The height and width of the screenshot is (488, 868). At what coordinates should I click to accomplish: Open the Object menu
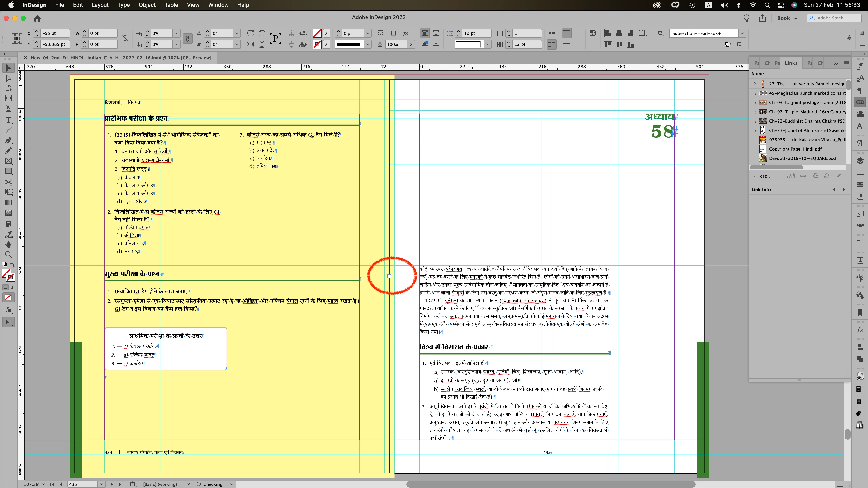(x=147, y=5)
